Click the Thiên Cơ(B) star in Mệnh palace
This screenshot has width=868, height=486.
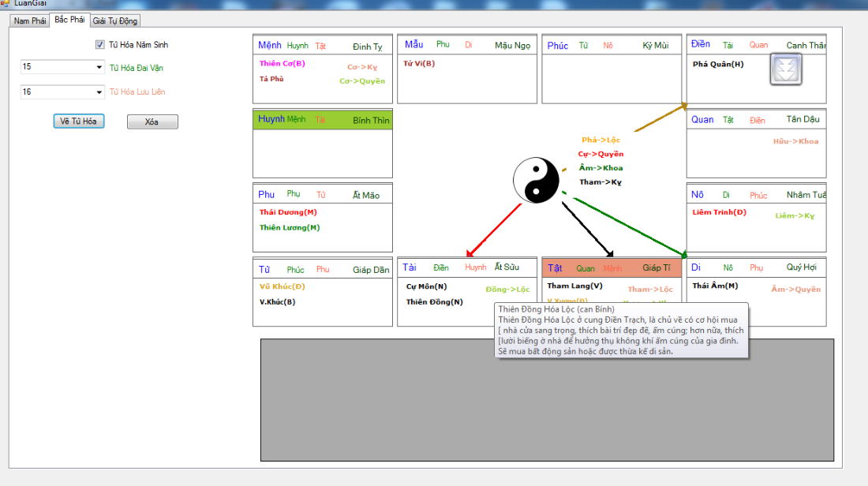point(282,63)
